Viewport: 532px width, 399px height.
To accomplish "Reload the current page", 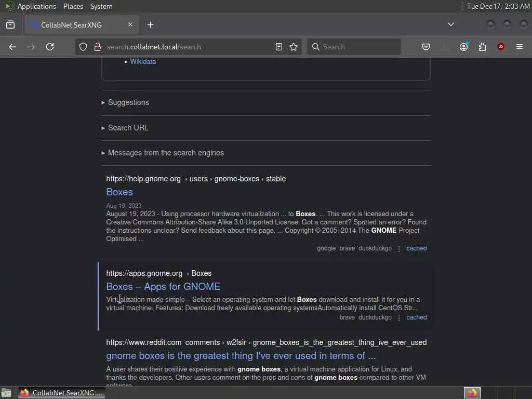I will pos(50,47).
